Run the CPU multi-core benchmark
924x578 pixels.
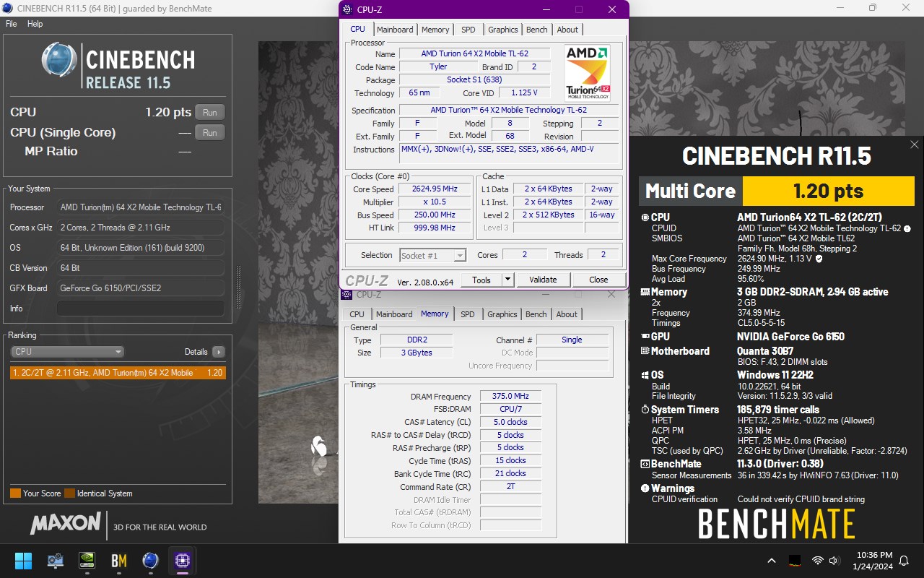click(x=210, y=112)
